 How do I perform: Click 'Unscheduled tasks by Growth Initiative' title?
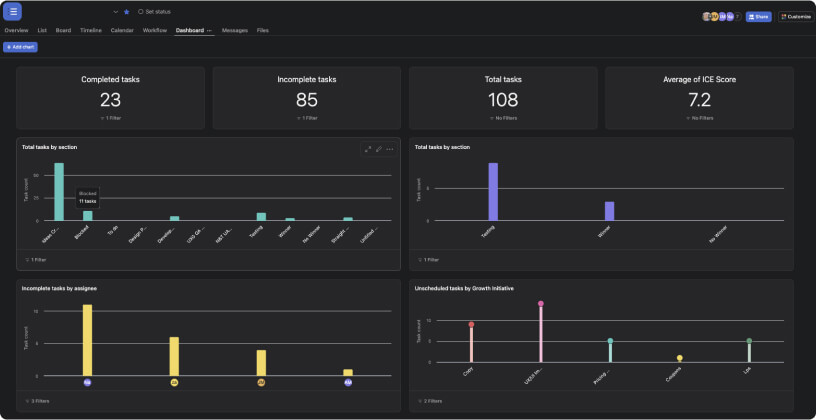464,288
